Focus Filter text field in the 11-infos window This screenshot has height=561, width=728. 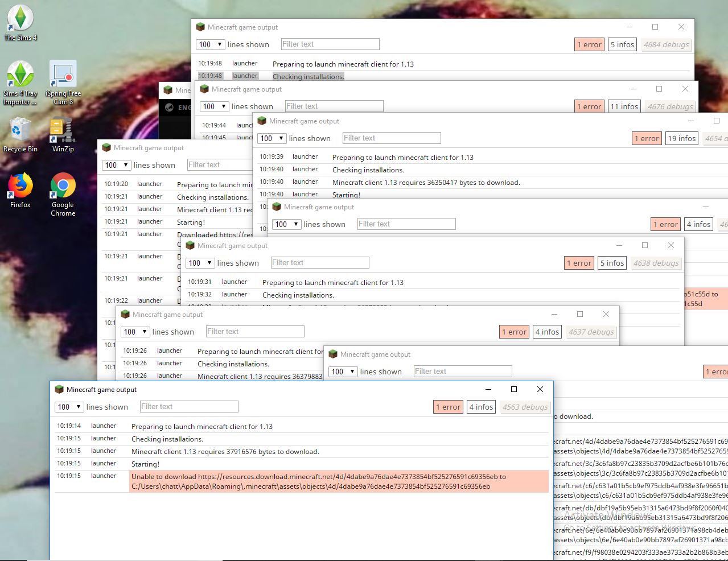pos(334,106)
